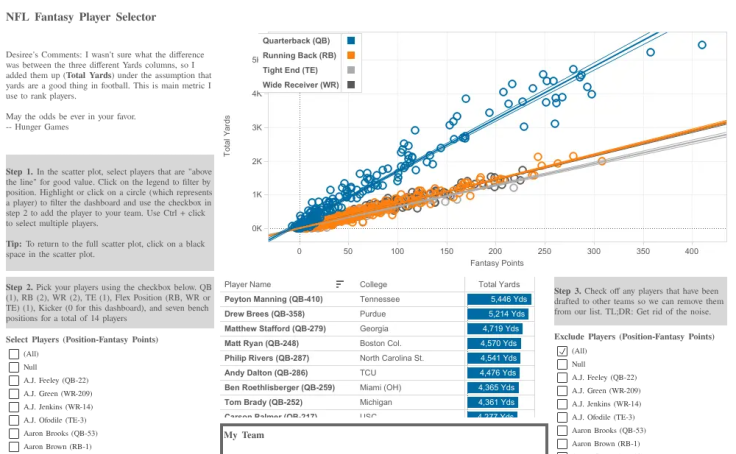
Task: Click the Wide Receiver (WR) legend label
Action: click(x=300, y=85)
